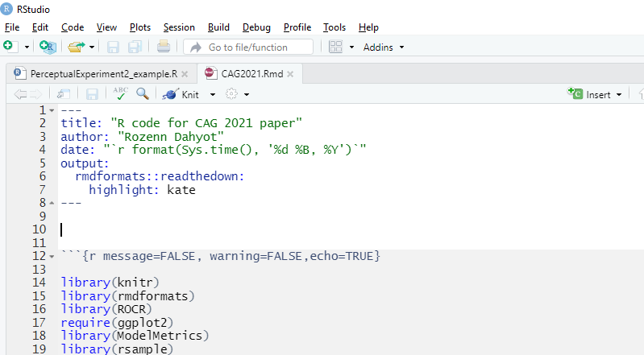Click on library(ROCR) code line

106,309
